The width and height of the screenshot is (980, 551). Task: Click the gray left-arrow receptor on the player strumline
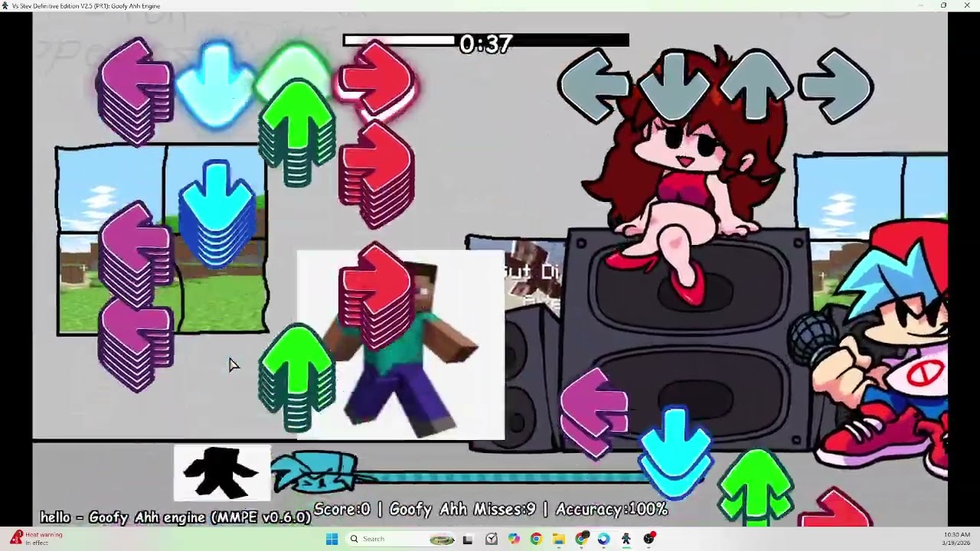point(595,86)
